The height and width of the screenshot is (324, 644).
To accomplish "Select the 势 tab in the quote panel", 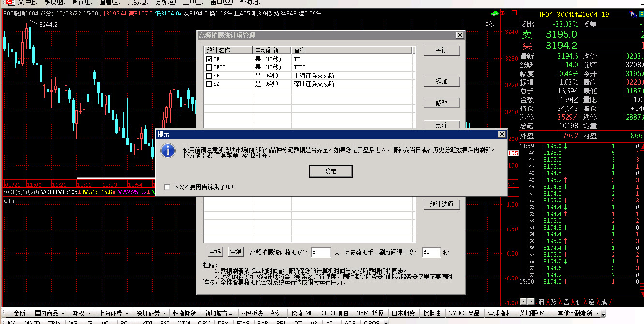I will click(554, 302).
